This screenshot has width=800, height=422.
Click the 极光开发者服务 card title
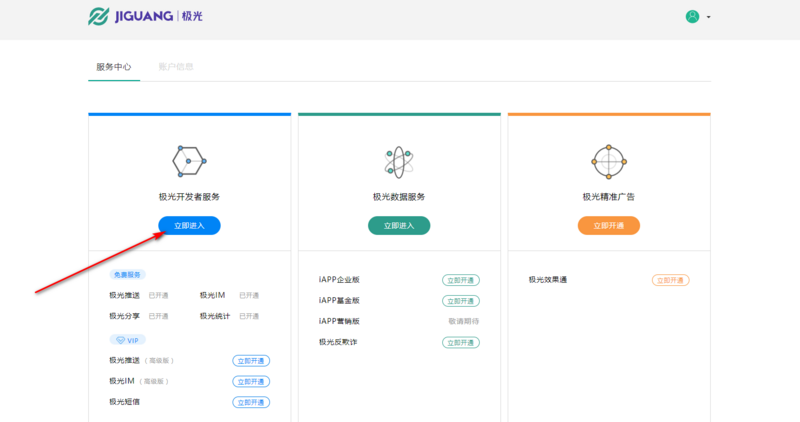(x=189, y=197)
